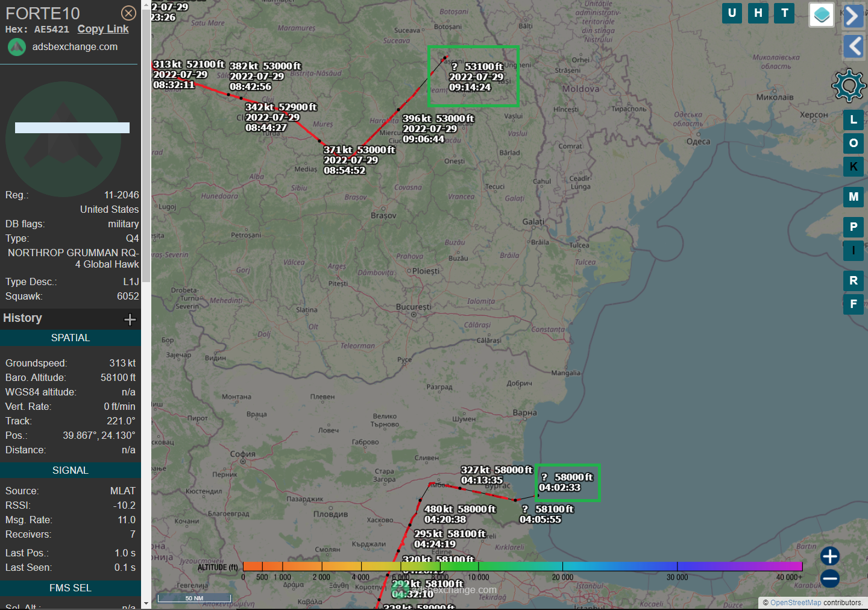Image resolution: width=868 pixels, height=610 pixels.
Task: Click the History section label
Action: coord(22,318)
